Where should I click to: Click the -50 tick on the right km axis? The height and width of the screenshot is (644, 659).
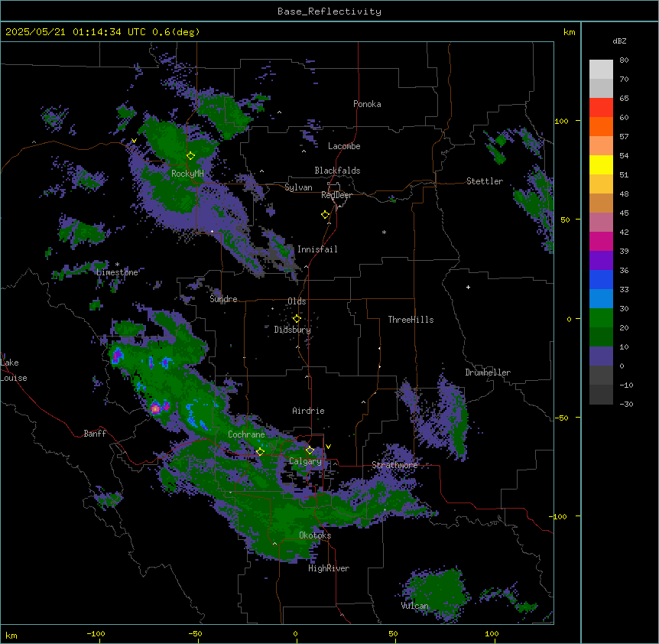point(561,418)
